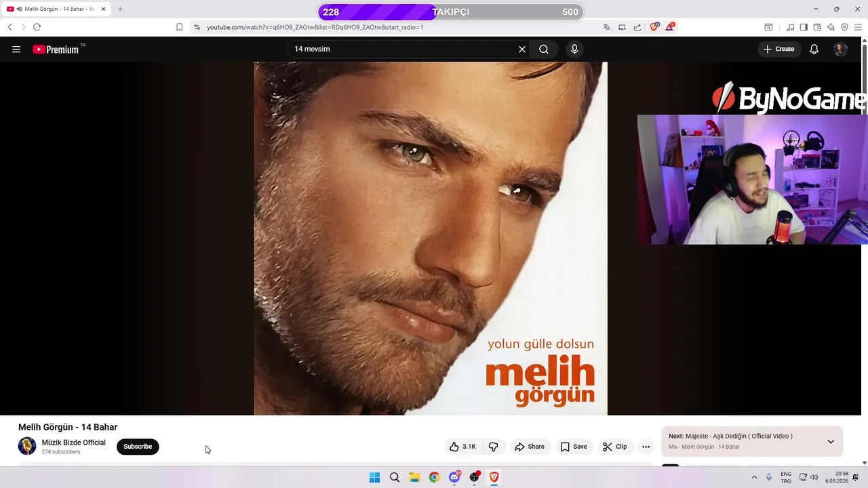
Task: Click 'Mix - Melih Görgün - 14 Bahar' text
Action: pos(704,447)
